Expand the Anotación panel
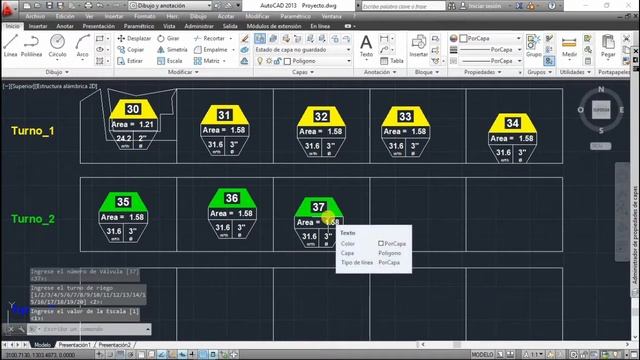640x360 pixels. [380, 72]
